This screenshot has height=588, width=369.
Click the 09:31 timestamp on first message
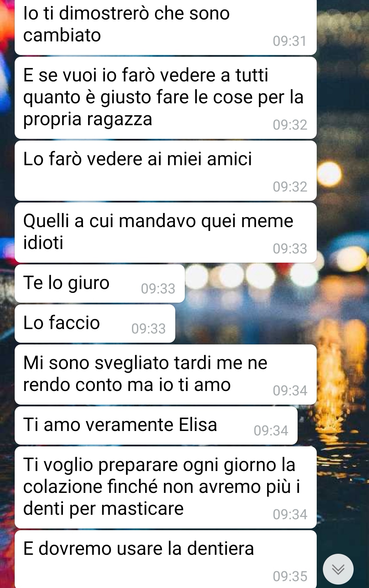click(290, 41)
